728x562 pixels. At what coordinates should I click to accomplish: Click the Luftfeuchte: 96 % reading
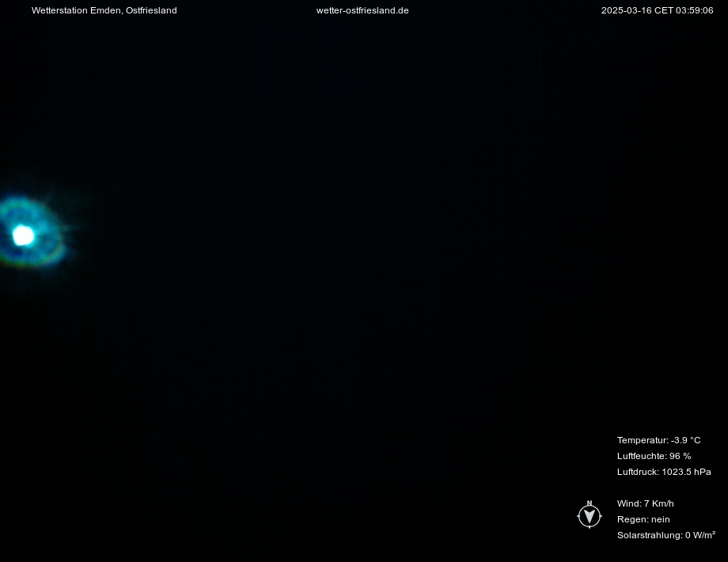(x=654, y=456)
